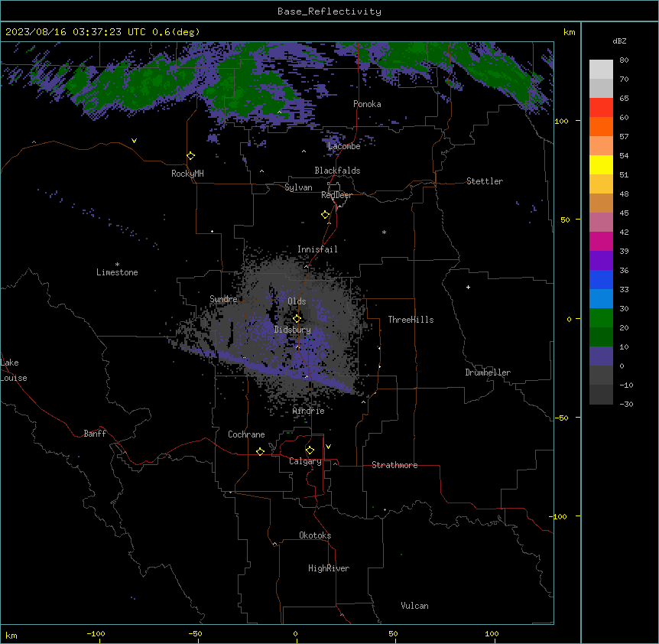Click the Lacombe city label
The image size is (659, 644).
(x=344, y=146)
